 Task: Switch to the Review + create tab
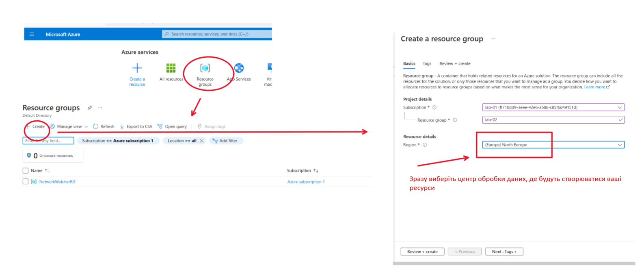(x=455, y=64)
